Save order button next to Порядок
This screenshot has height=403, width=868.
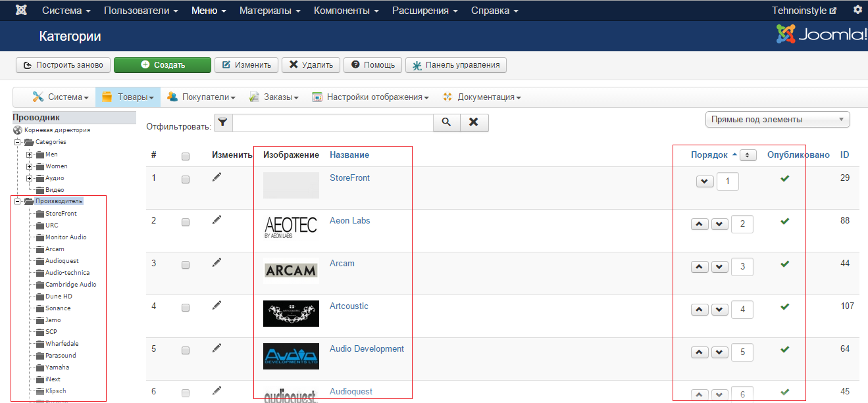point(748,155)
